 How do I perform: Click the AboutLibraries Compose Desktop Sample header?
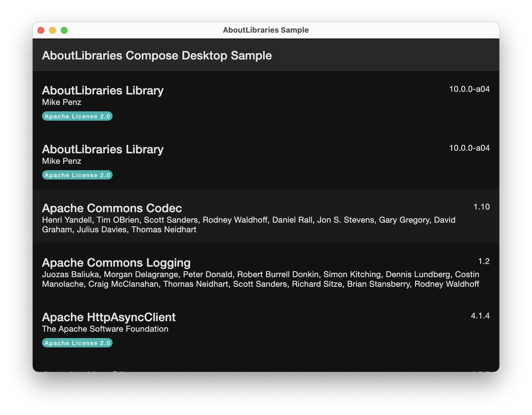point(157,55)
